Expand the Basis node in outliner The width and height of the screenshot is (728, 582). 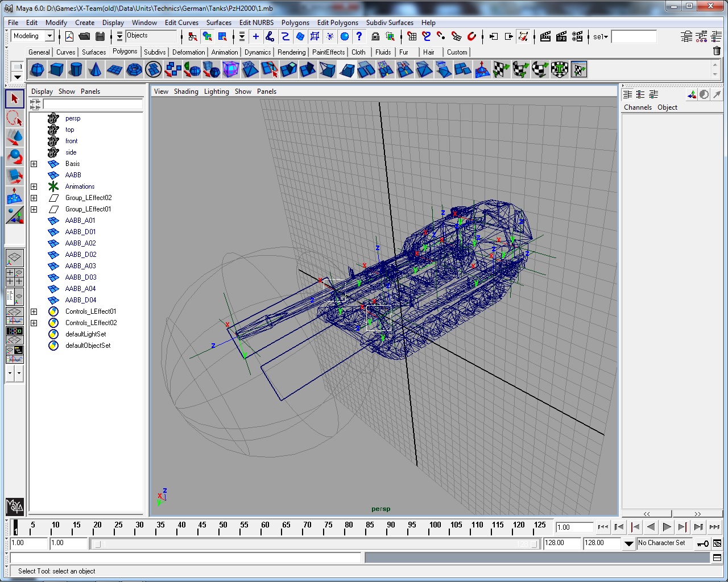(x=34, y=164)
